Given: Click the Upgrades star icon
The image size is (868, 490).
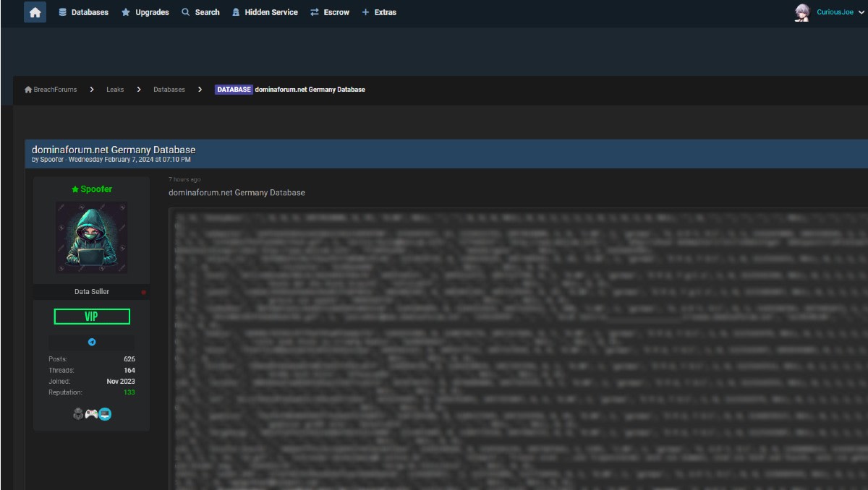Looking at the screenshot, I should point(124,12).
